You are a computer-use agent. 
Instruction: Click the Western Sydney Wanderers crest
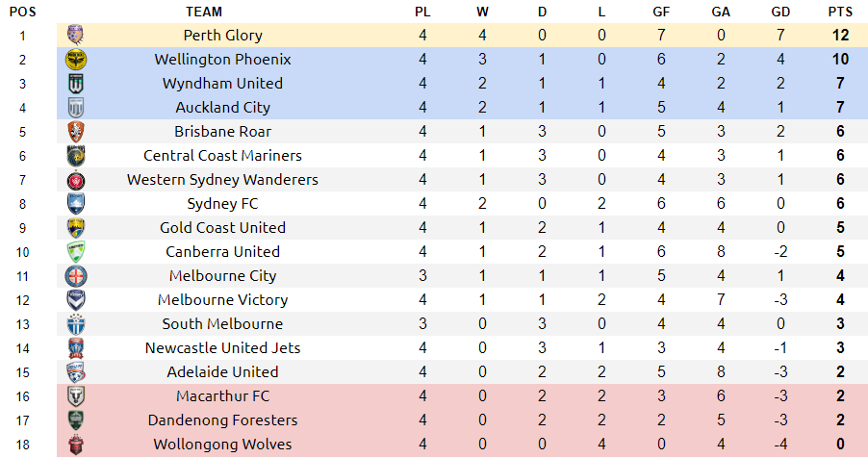click(76, 180)
